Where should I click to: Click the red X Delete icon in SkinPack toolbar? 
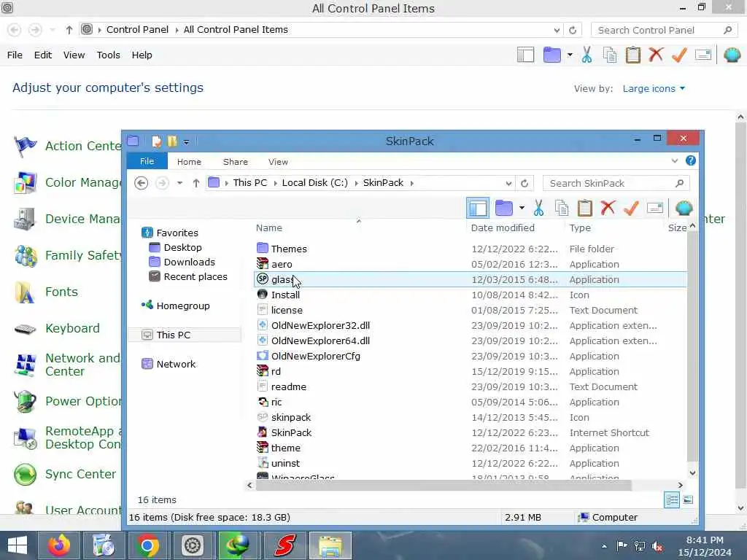(608, 208)
